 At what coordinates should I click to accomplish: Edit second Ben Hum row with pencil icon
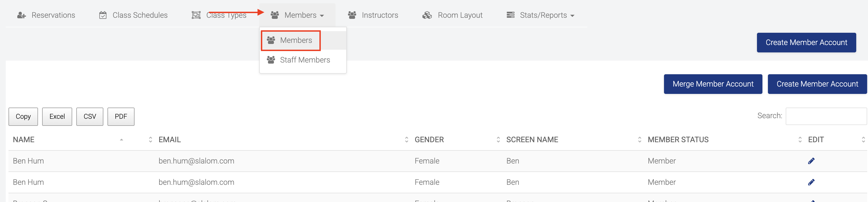pos(811,182)
